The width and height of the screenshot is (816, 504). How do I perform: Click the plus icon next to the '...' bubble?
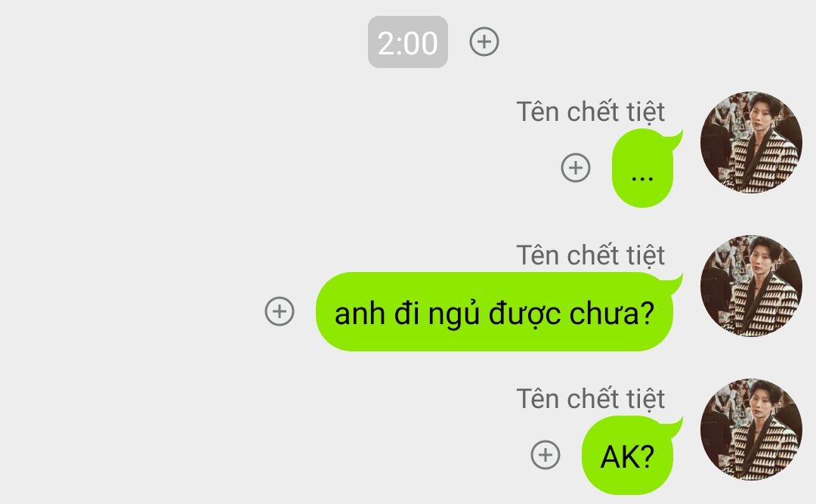click(x=576, y=168)
